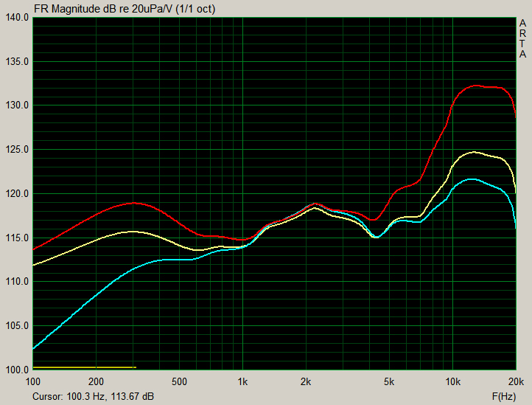Click the 'F(Hz)' axis label

[504, 396]
